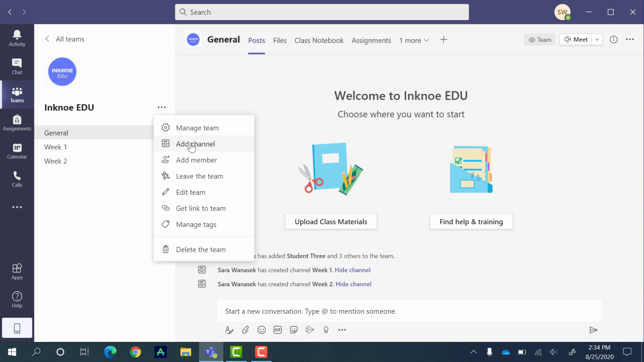Select Add member from the menu
644x362 pixels.
point(204,160)
